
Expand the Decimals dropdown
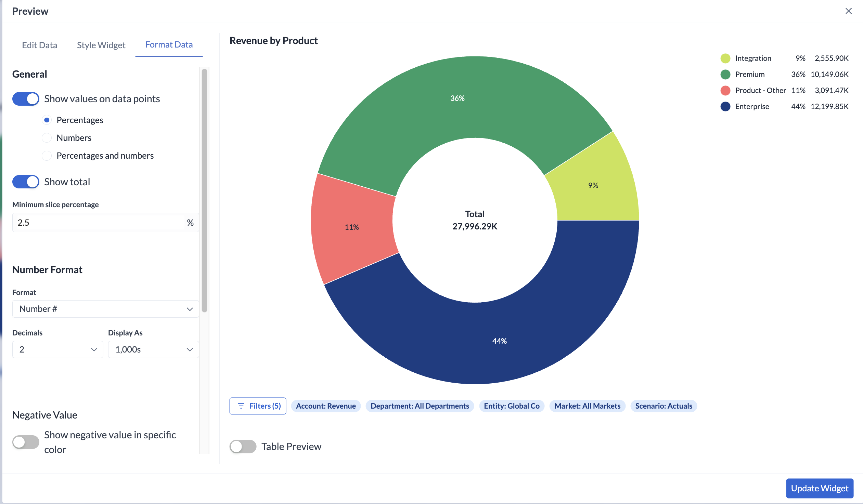click(x=57, y=349)
